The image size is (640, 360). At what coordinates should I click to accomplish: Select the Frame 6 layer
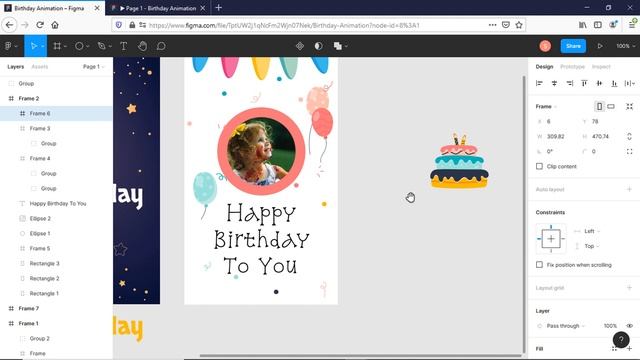56,113
